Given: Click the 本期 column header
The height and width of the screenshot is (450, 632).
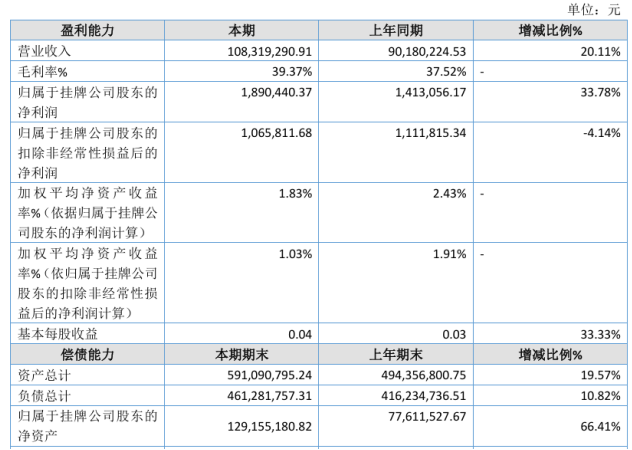Looking at the screenshot, I should (241, 30).
